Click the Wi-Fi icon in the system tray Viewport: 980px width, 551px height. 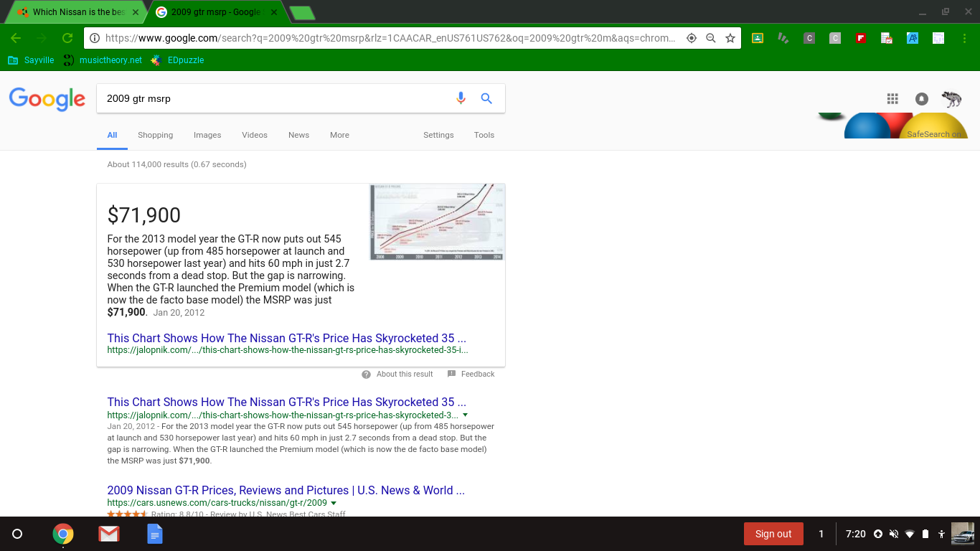910,534
